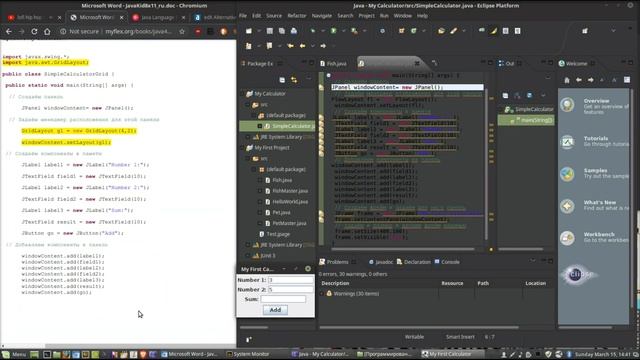Click the Overview icon in Welcome panel
The image size is (640, 360).
click(x=567, y=105)
